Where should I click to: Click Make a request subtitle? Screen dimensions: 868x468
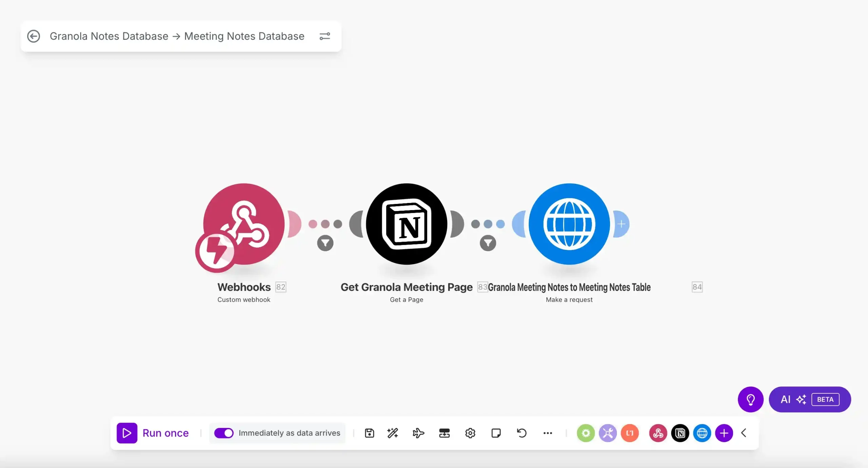569,300
